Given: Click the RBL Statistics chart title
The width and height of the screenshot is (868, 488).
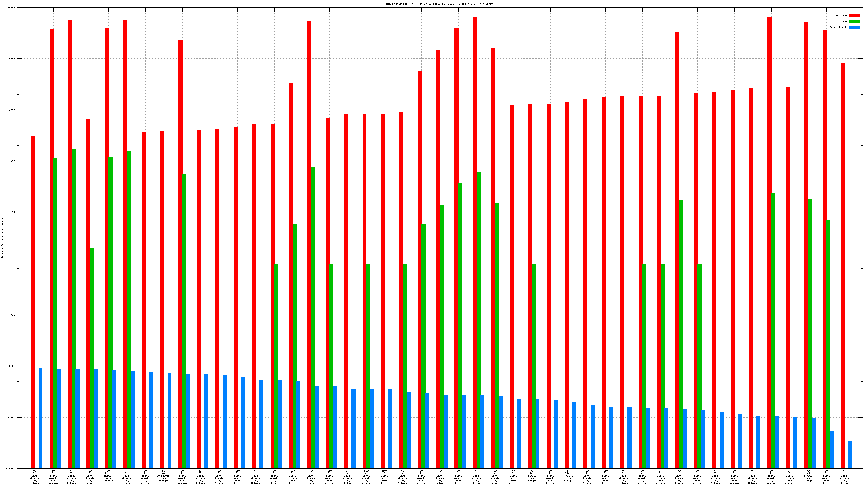Looking at the screenshot, I should coord(439,4).
